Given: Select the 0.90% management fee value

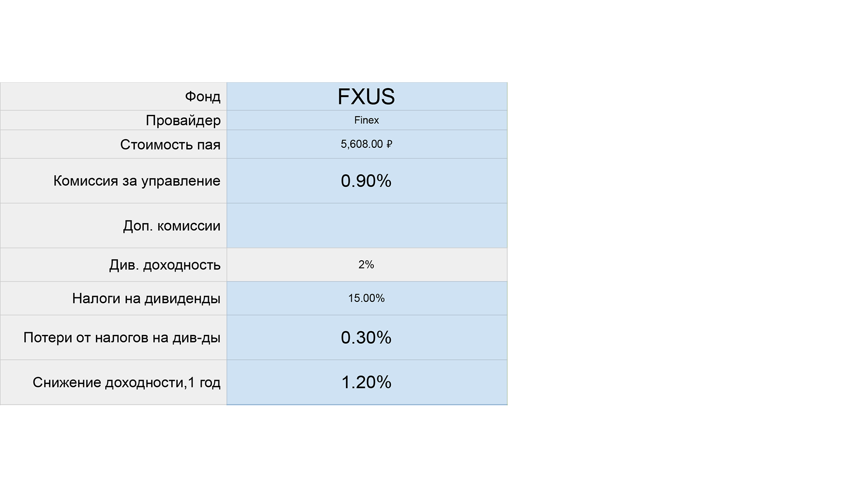Looking at the screenshot, I should point(366,181).
